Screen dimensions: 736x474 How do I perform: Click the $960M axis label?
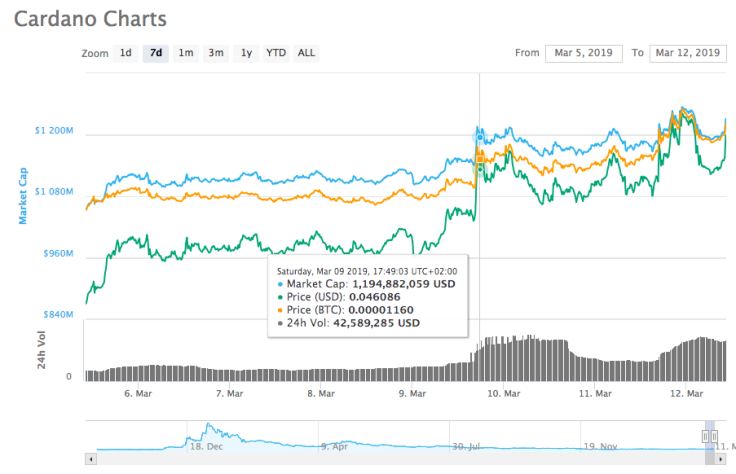coord(58,253)
